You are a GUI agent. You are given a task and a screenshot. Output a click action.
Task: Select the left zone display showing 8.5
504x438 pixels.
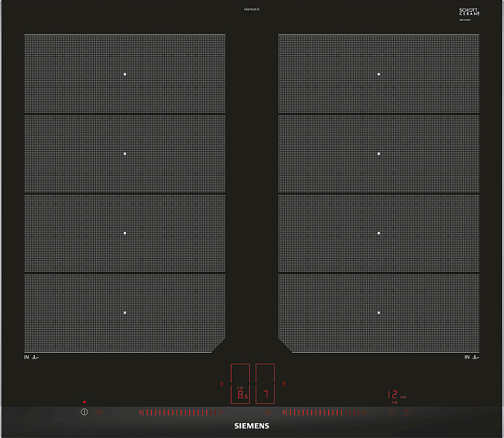pyautogui.click(x=240, y=393)
